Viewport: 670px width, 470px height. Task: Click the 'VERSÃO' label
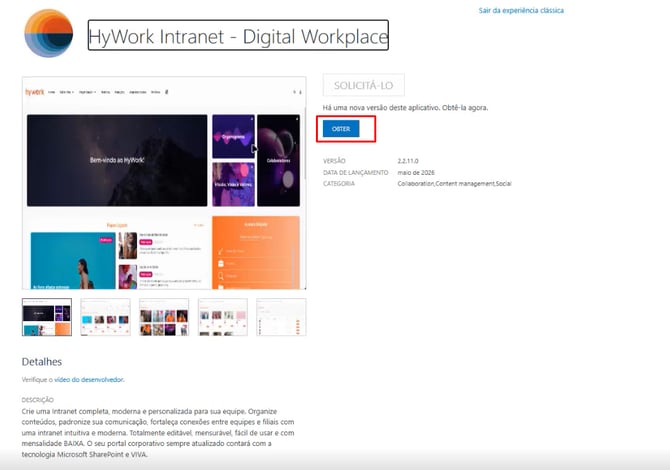(x=334, y=161)
